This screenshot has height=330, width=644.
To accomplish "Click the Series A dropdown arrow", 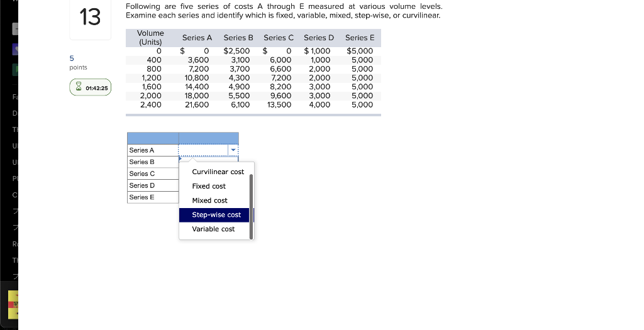I will point(233,150).
